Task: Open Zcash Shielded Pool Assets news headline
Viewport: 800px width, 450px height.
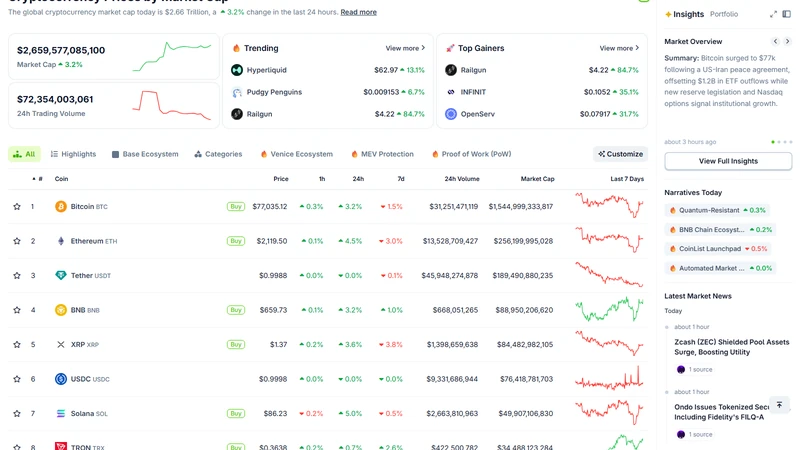Action: tap(732, 347)
